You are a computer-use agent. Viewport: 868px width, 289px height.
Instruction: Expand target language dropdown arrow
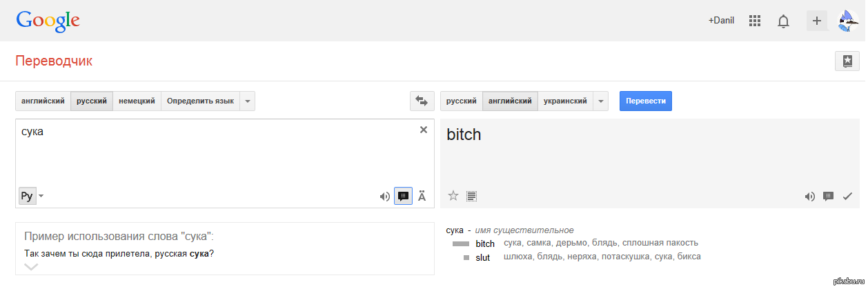pos(602,101)
